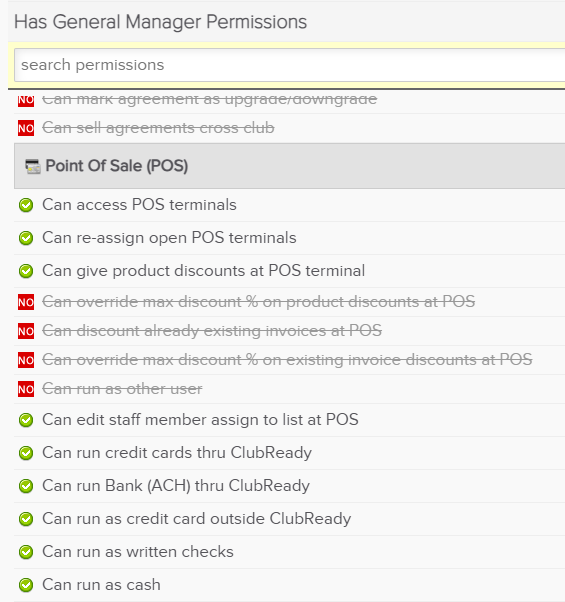
Task: Click Can run as credit card outside ClubReady text
Action: pyautogui.click(x=197, y=519)
